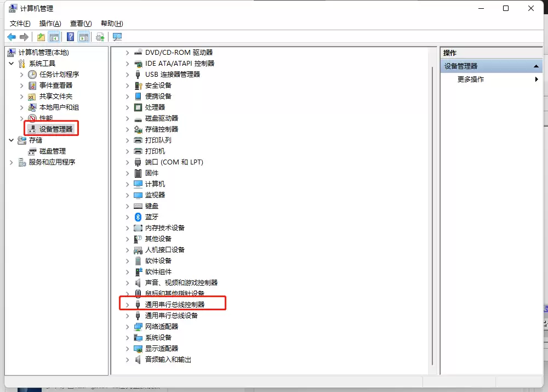548x392 pixels.
Task: Collapse the 系统工具 tree node
Action: [12, 64]
